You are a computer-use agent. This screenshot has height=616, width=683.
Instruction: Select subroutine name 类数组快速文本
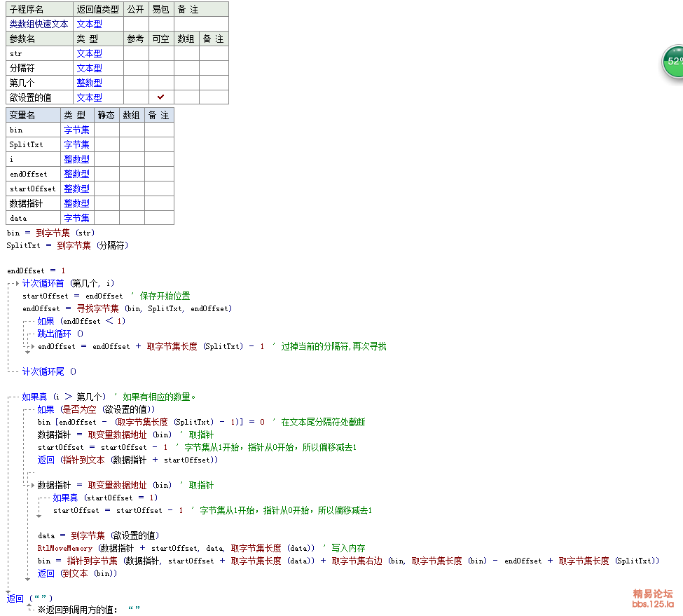[39, 24]
